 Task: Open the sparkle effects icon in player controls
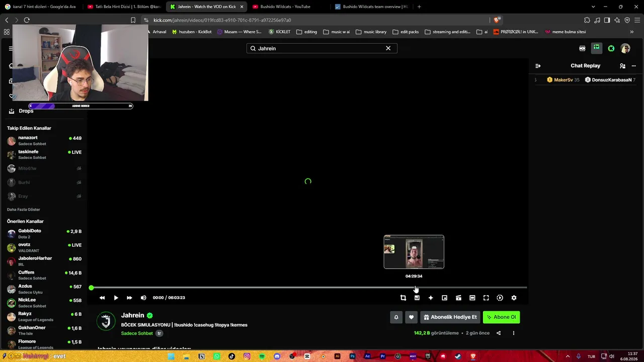(431, 298)
